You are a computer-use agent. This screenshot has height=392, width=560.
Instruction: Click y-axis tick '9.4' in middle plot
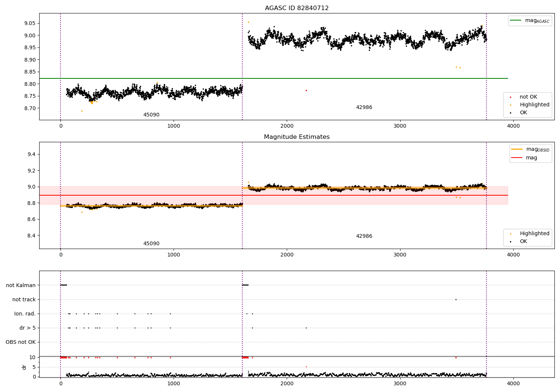(31, 154)
